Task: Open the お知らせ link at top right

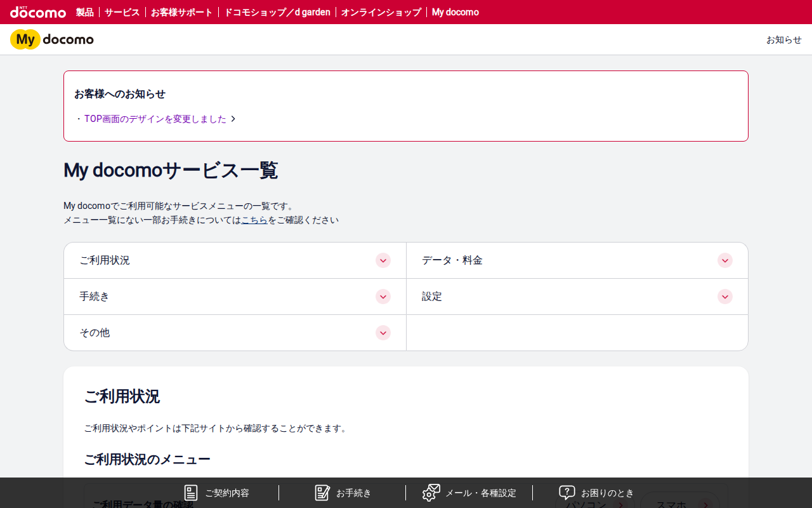Action: 784,39
